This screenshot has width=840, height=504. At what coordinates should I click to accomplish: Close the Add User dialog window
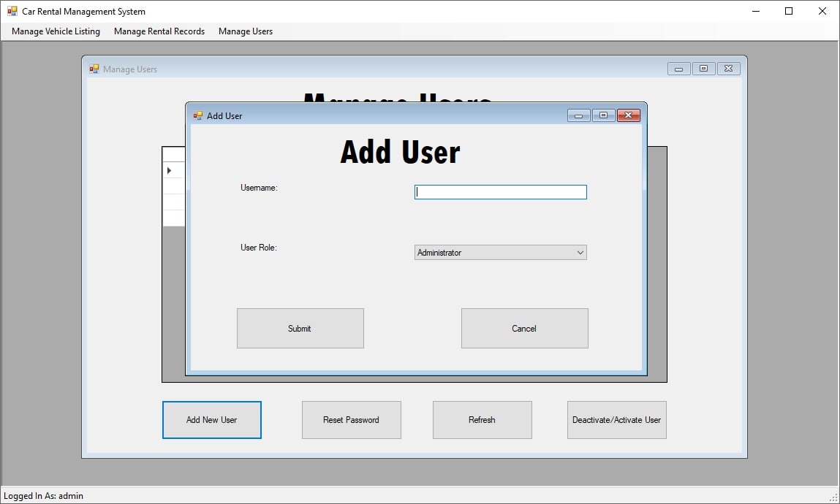[629, 115]
